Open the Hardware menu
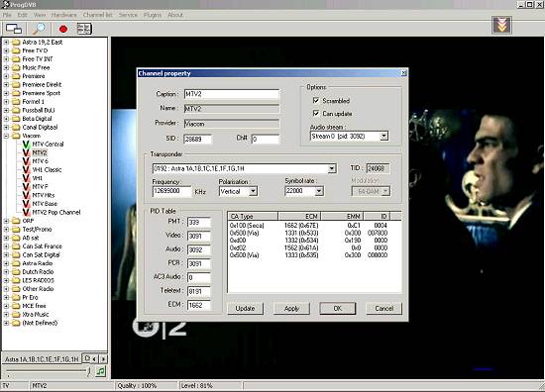 coord(64,15)
